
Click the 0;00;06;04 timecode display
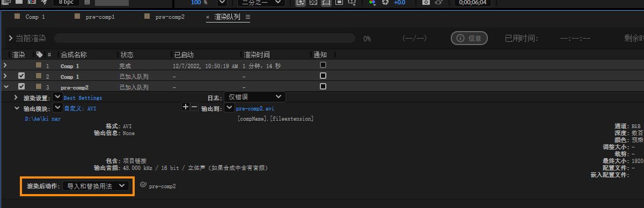pyautogui.click(x=473, y=3)
